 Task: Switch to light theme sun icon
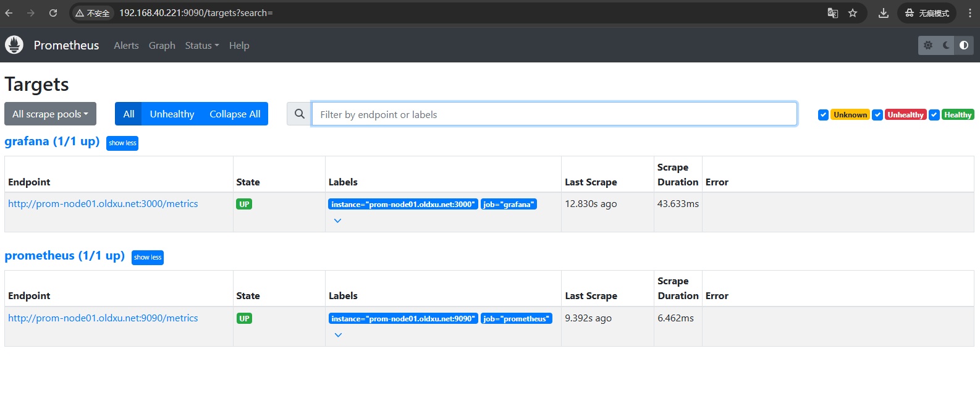(x=927, y=45)
